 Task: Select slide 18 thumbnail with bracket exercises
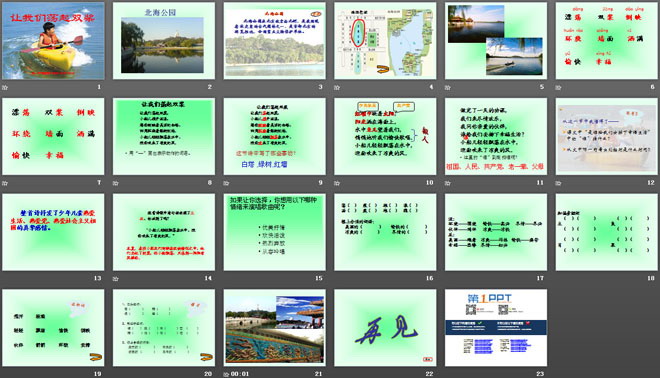tap(607, 232)
